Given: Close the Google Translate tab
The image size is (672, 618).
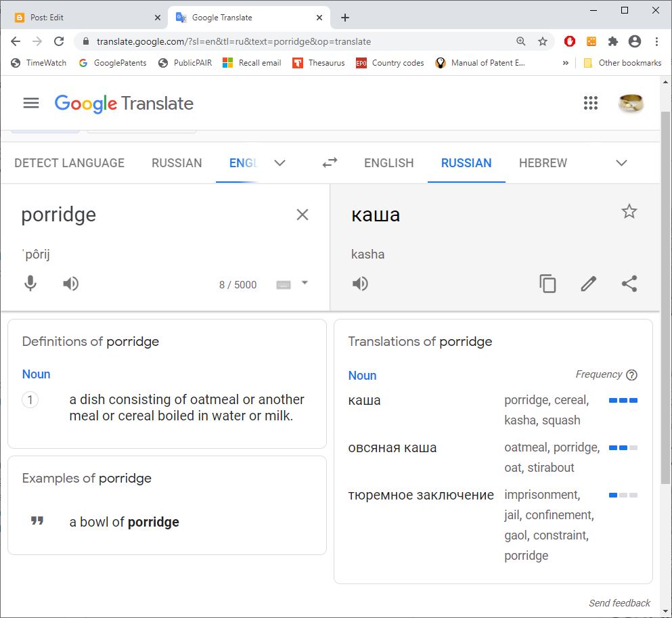Looking at the screenshot, I should [x=319, y=18].
